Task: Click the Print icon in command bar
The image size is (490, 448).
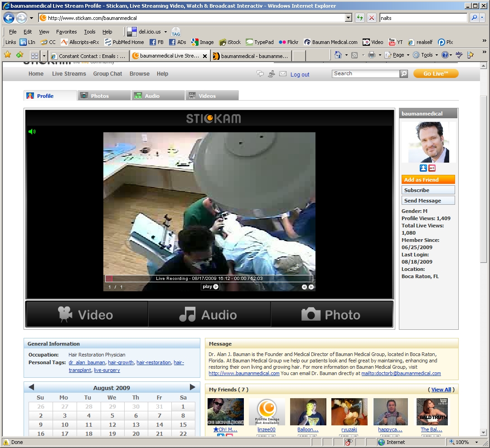Action: (371, 55)
